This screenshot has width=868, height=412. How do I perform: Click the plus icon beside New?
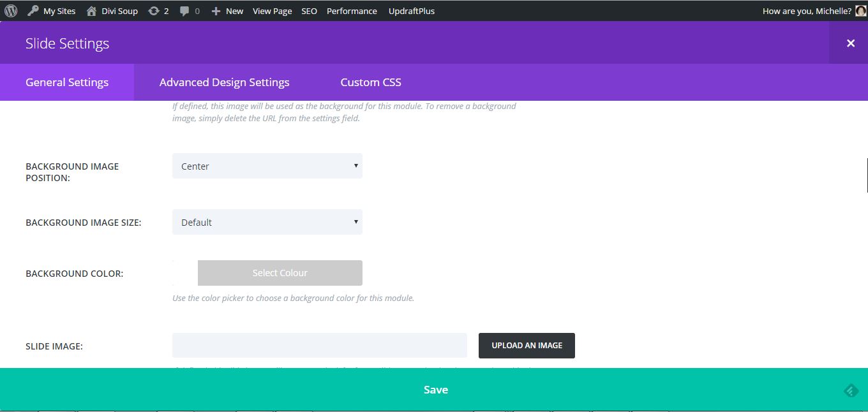(216, 11)
